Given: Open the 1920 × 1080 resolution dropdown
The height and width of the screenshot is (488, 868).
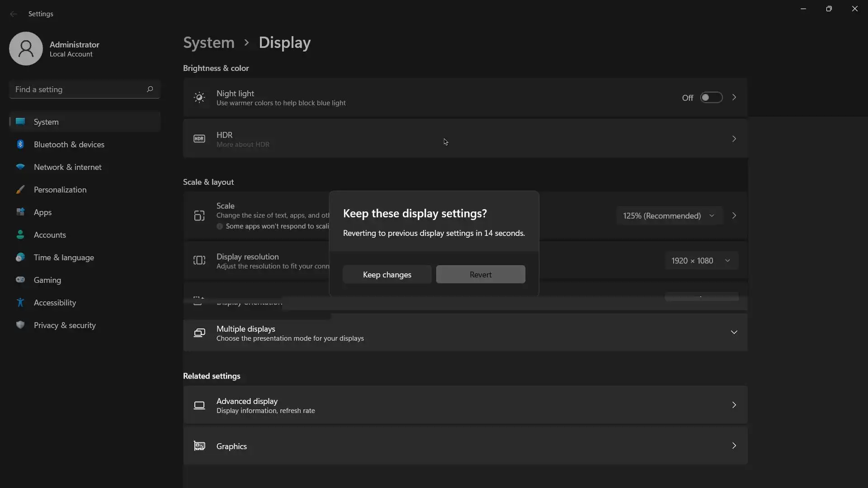Looking at the screenshot, I should coord(700,261).
